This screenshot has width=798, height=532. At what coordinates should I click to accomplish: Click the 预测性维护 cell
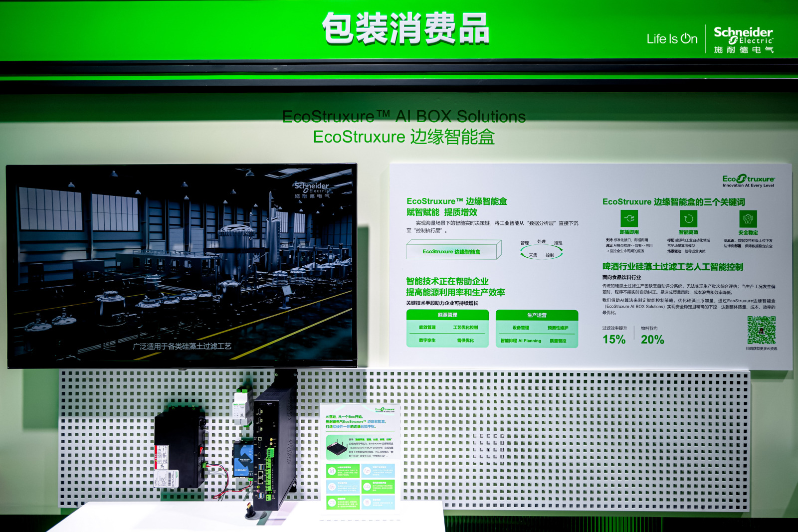click(558, 328)
